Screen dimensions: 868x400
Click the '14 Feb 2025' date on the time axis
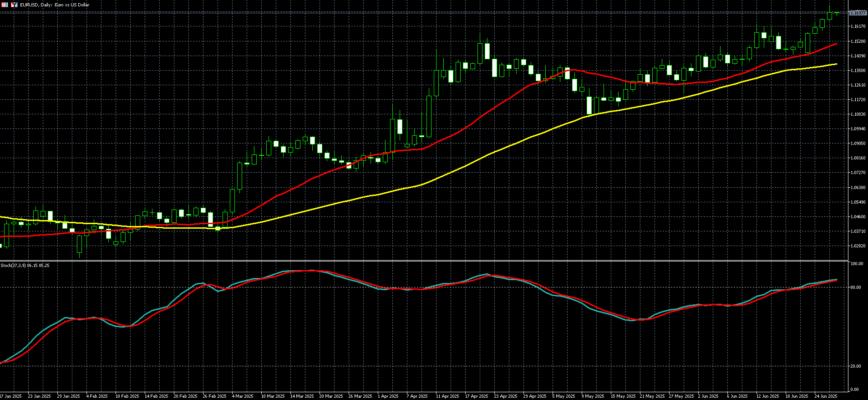(x=156, y=396)
